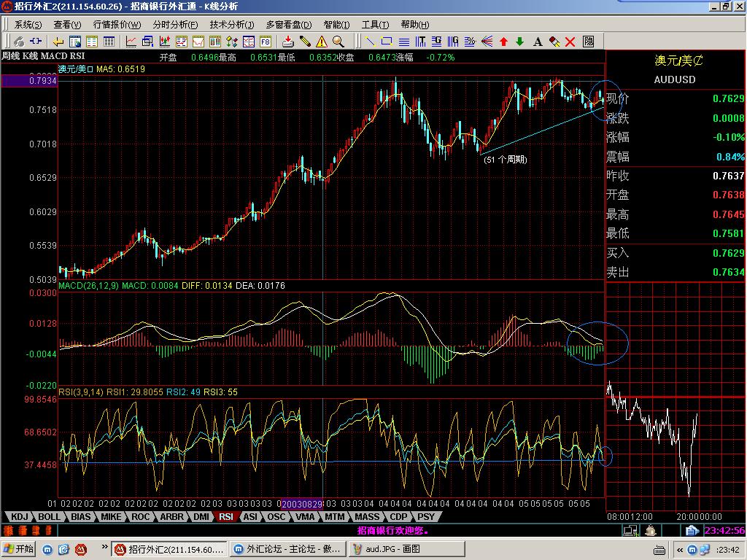Click the back arrow toolbar icon
The width and height of the screenshot is (747, 560).
(58, 42)
